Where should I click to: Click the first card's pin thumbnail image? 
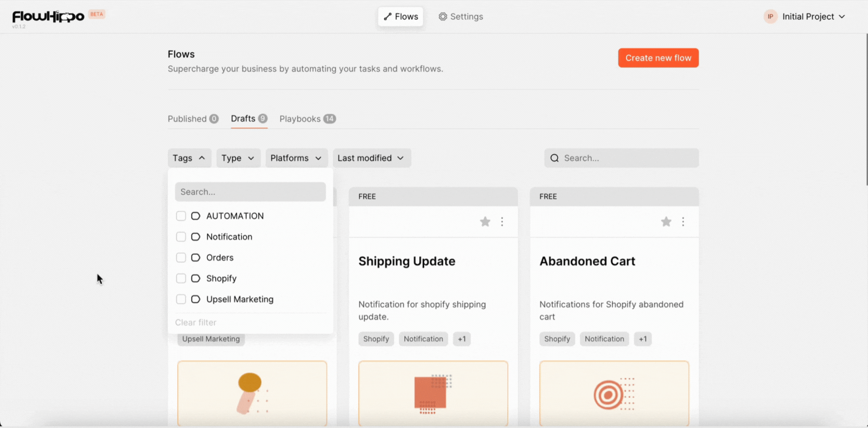252,394
